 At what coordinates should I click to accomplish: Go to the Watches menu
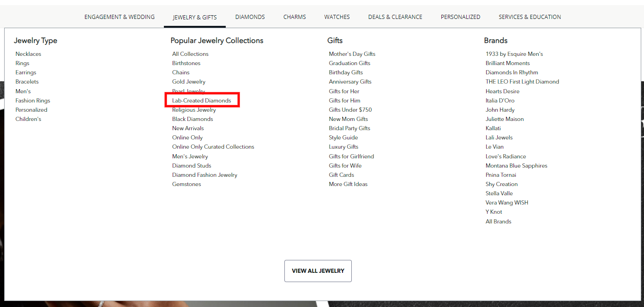[x=337, y=17]
